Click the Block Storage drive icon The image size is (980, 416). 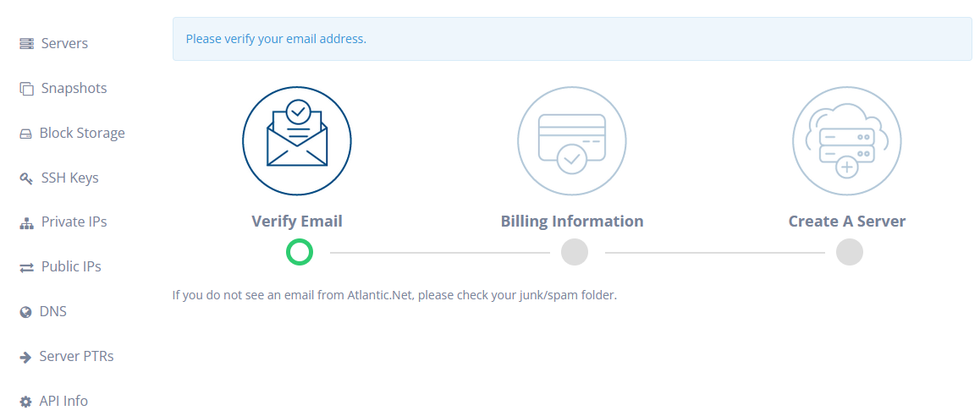click(25, 134)
